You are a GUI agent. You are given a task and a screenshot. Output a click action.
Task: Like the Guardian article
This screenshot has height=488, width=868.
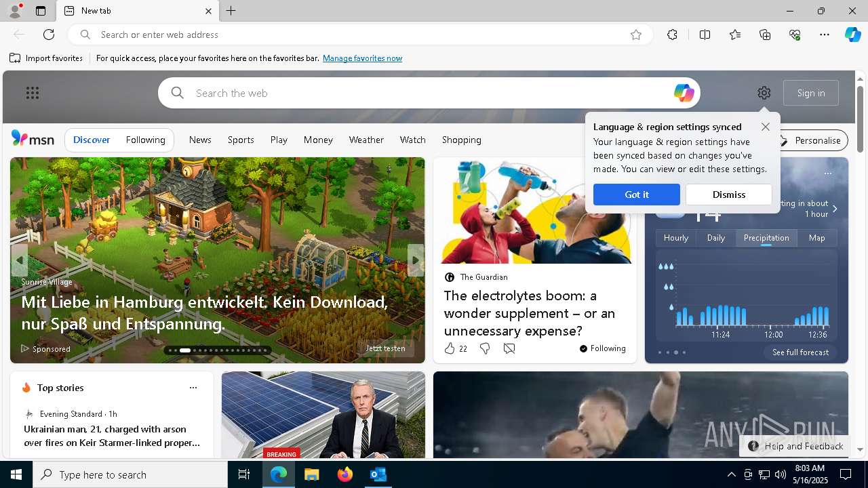point(450,348)
